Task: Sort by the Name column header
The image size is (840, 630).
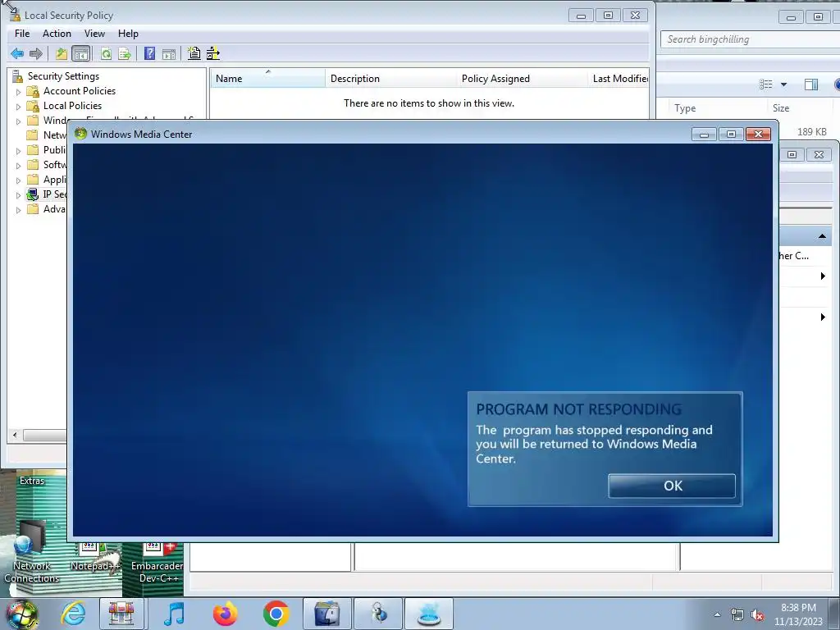Action: click(267, 78)
